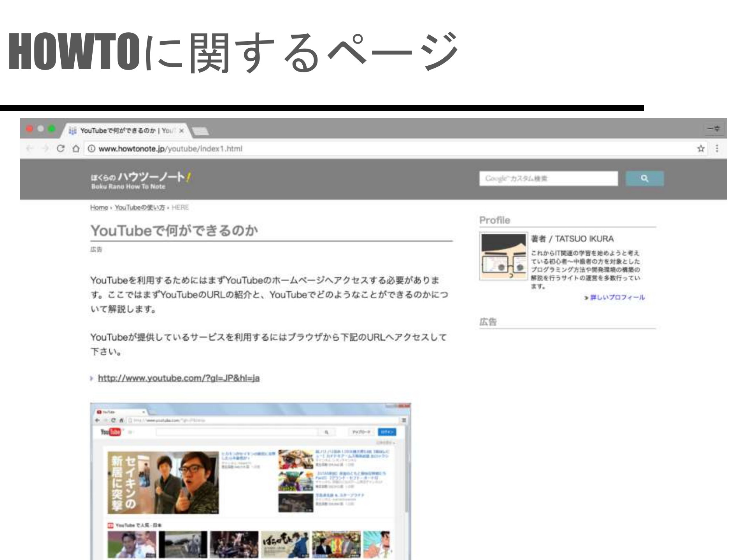This screenshot has height=560, width=747.
Task: Open the Chrome three-dot menu
Action: pos(717,149)
